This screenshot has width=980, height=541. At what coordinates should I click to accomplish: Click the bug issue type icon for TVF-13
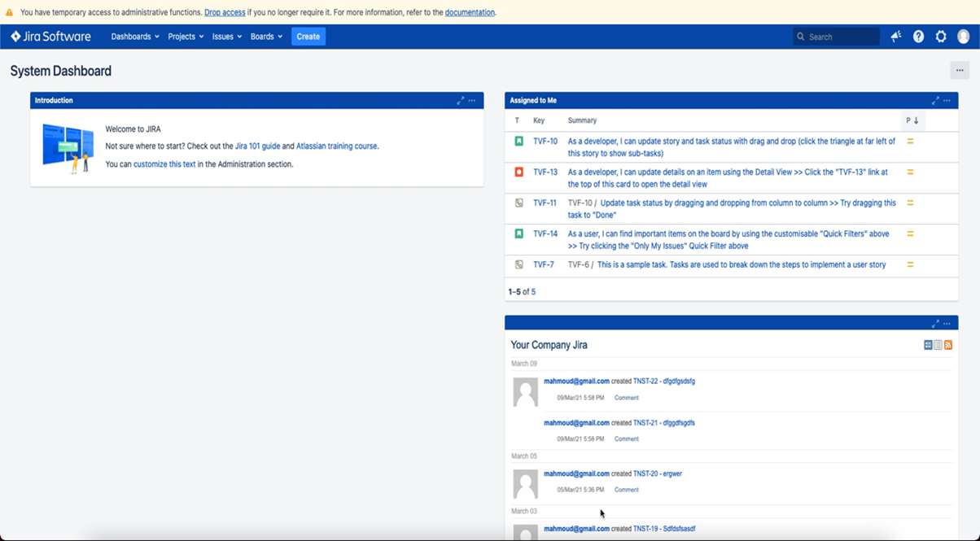[517, 173]
